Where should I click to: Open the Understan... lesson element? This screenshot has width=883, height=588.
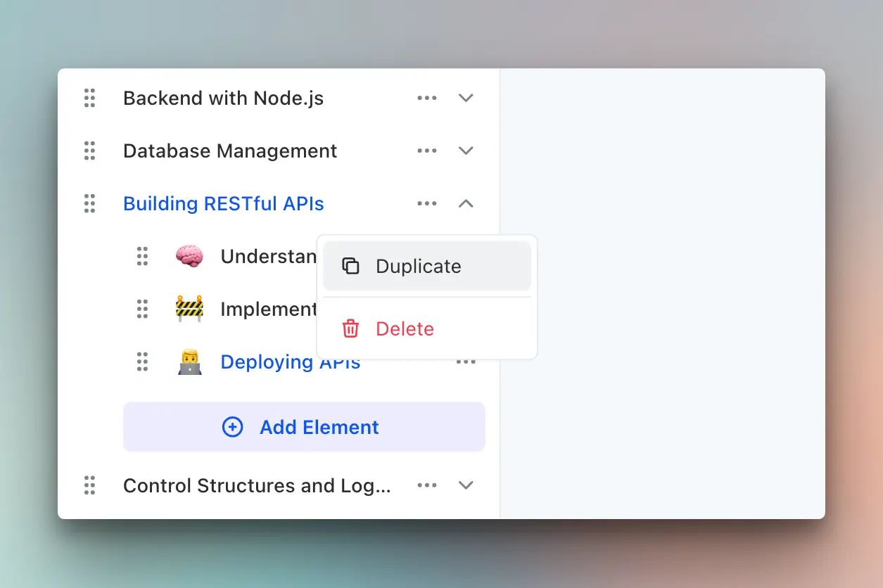click(269, 256)
